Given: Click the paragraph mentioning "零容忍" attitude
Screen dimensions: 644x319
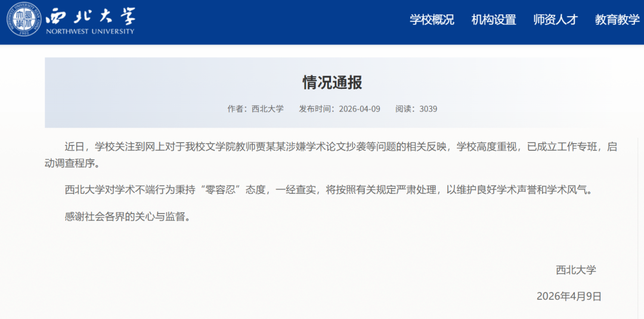Looking at the screenshot, I should coord(329,190).
